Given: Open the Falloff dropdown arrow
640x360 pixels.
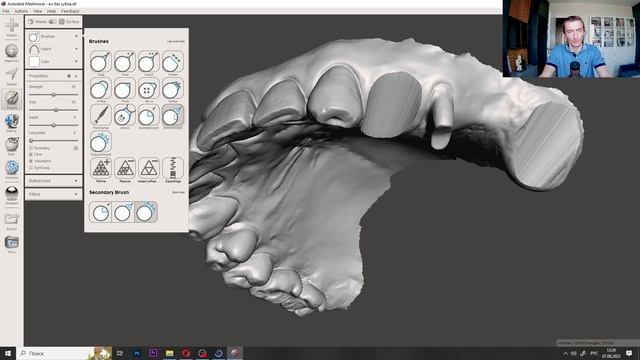Looking at the screenshot, I should (76, 49).
